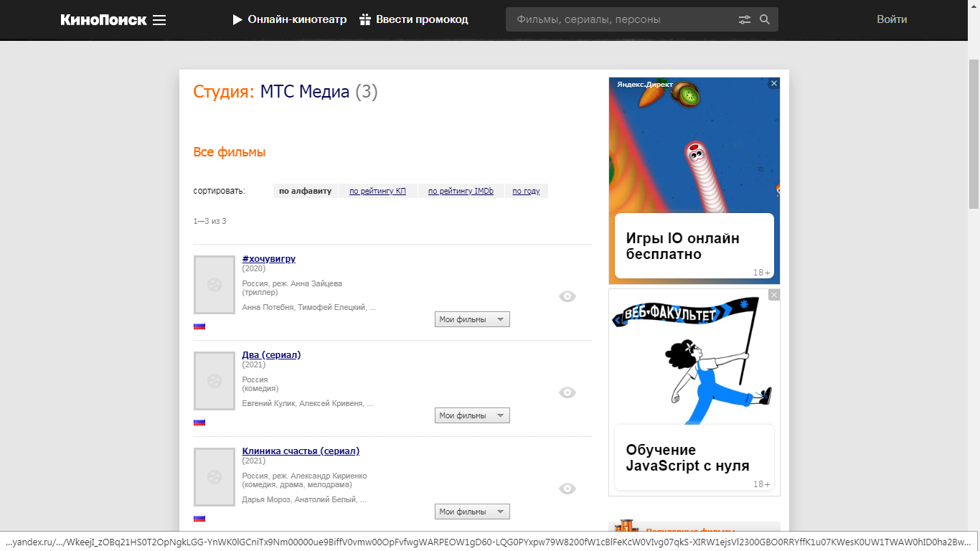Image resolution: width=980 pixels, height=551 pixels.
Task: Click cast text Дарья Мороз, Анатолий Белый
Action: pyautogui.click(x=304, y=499)
